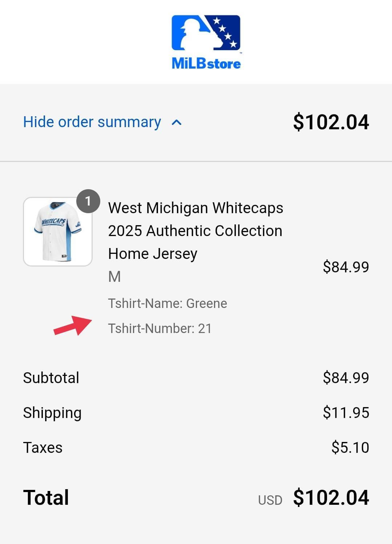Click the Subtotal label
Viewport: 392px width, 544px height.
(x=51, y=378)
